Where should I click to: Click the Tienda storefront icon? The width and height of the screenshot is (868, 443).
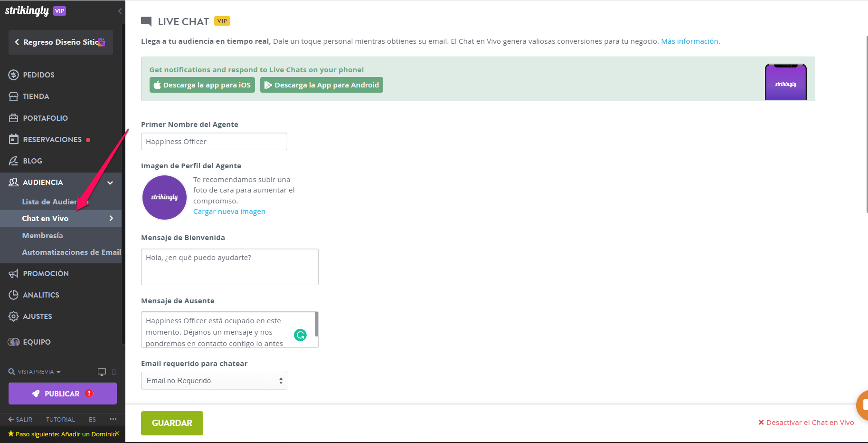(14, 96)
